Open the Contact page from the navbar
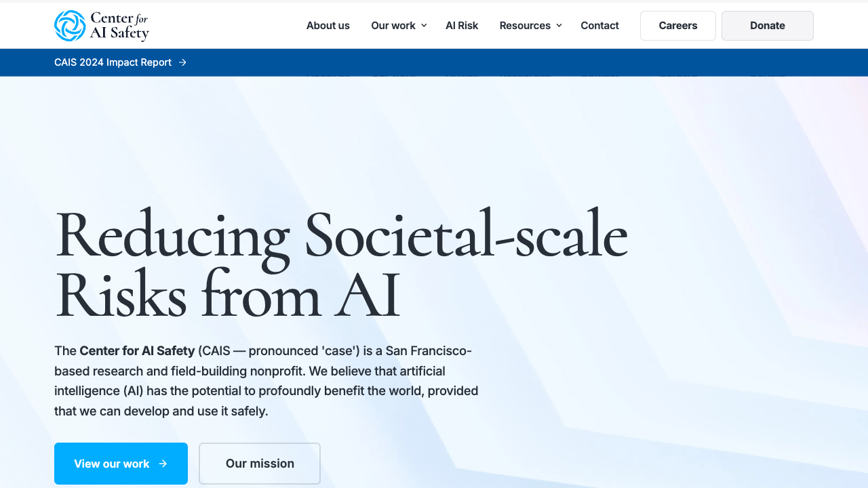This screenshot has width=868, height=488. pyautogui.click(x=599, y=25)
